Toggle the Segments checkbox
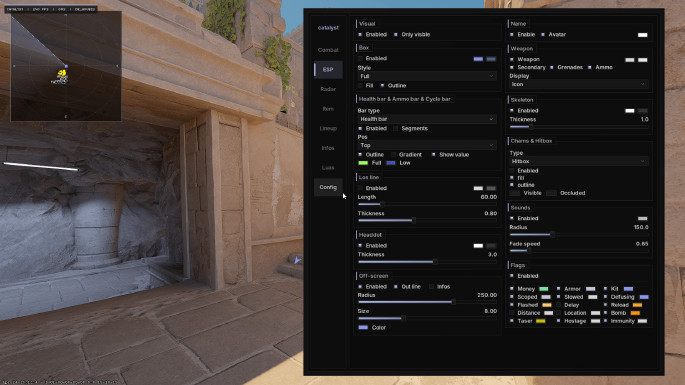The width and height of the screenshot is (685, 385). (x=396, y=128)
